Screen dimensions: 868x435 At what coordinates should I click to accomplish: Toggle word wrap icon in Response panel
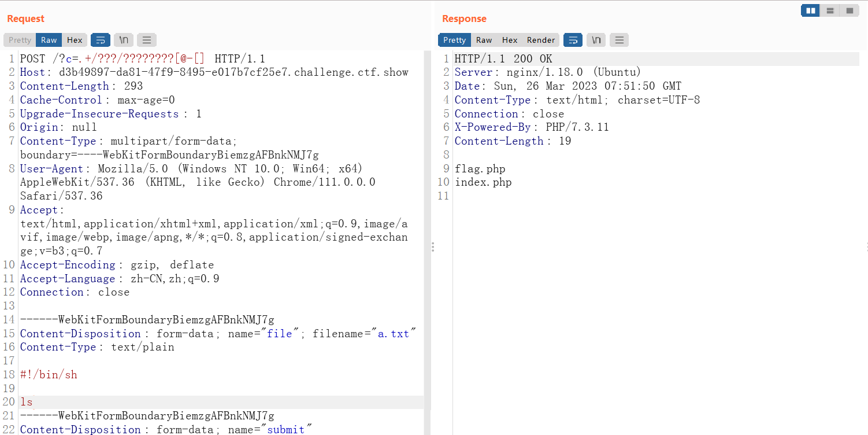[573, 40]
